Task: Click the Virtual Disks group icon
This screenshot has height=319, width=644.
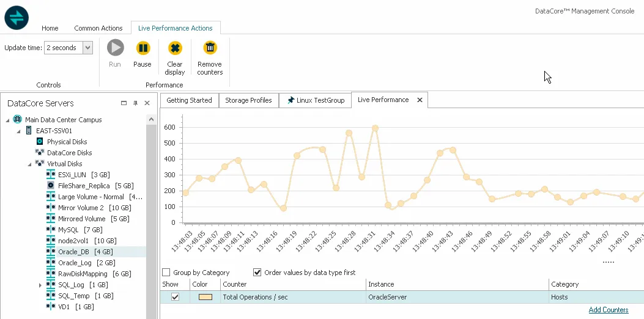Action: click(40, 163)
